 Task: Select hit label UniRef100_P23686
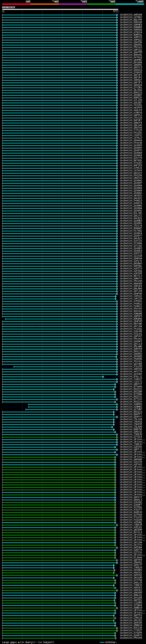(131, 244)
